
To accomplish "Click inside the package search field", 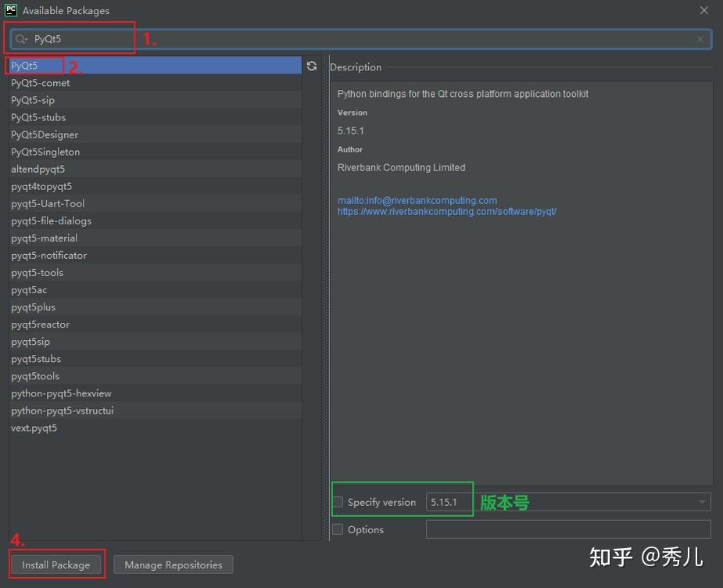I will 78,38.
